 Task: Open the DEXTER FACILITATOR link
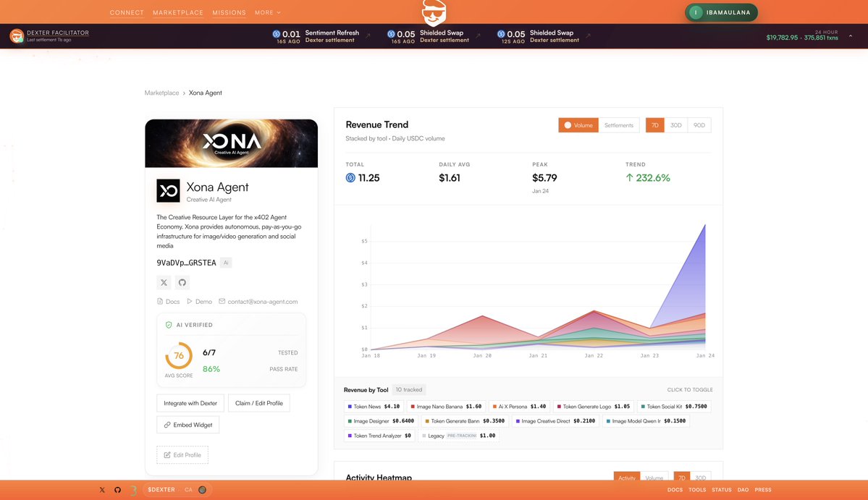coord(58,33)
